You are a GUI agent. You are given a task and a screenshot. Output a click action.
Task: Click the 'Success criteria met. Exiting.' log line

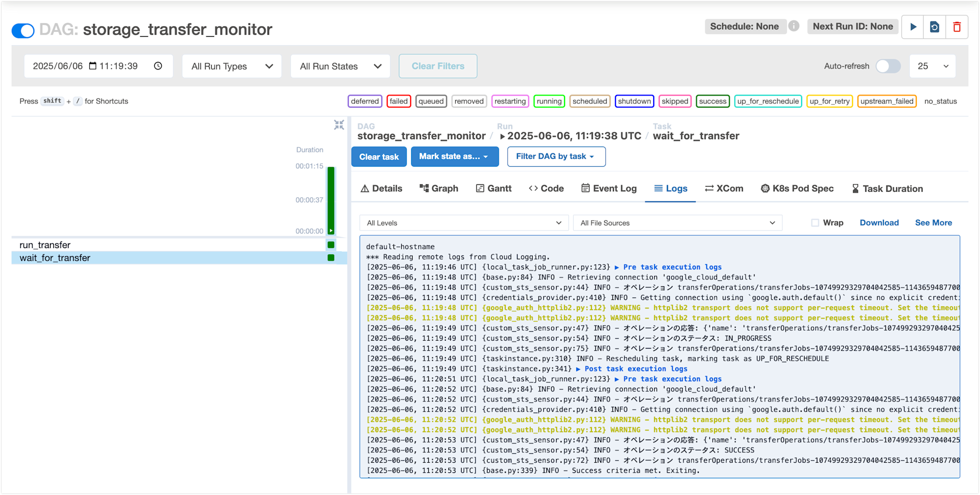pos(533,470)
